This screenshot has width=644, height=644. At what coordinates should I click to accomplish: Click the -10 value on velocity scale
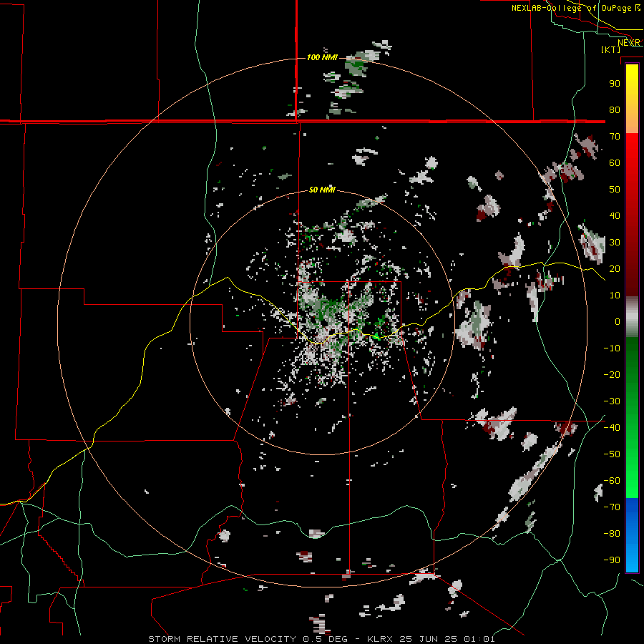[x=612, y=348]
